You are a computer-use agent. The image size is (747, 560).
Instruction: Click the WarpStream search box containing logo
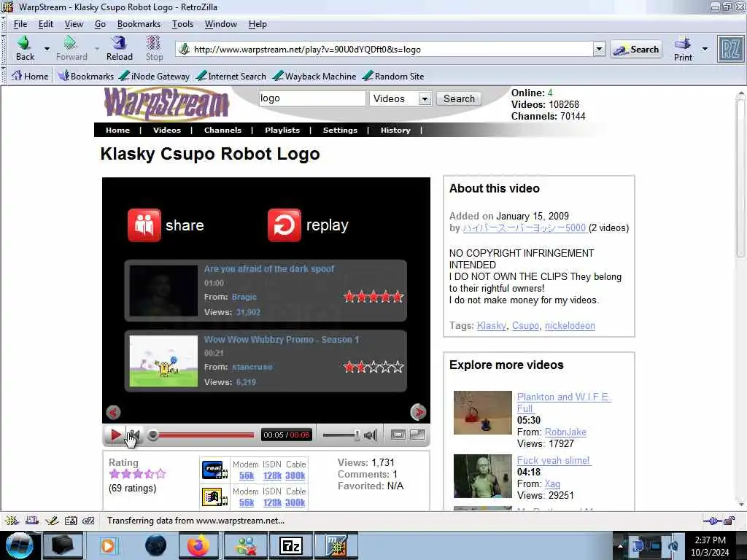[312, 98]
